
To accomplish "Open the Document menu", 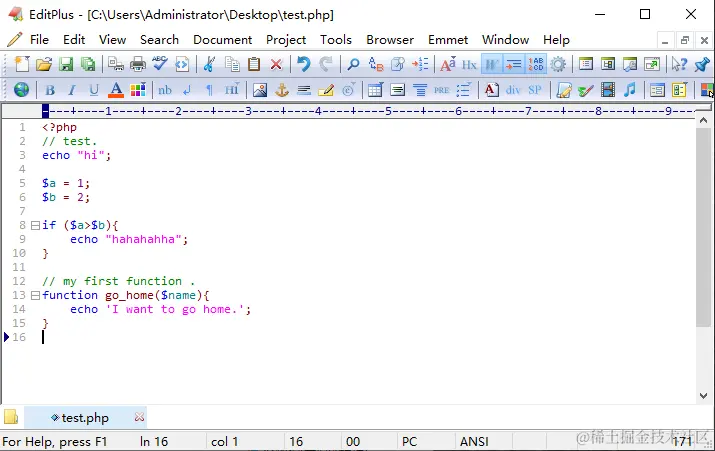I will tap(223, 40).
